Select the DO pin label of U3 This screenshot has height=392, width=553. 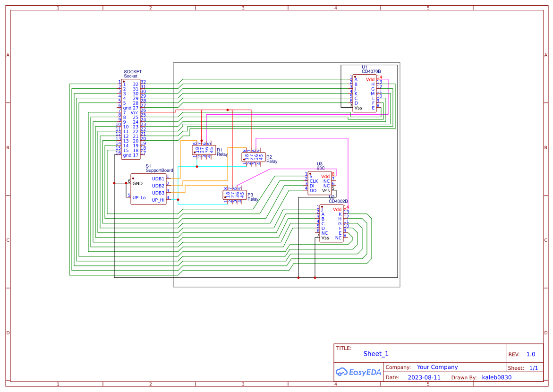[313, 190]
